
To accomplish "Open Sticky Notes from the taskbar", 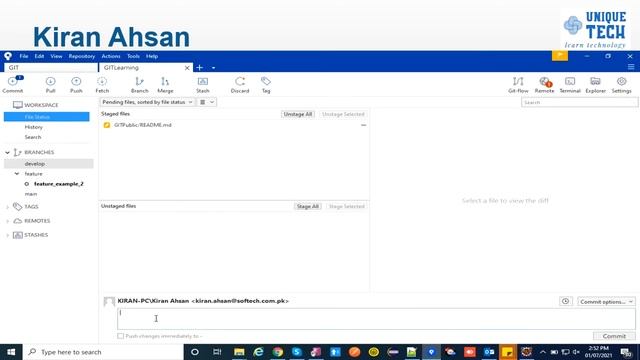I will [x=508, y=352].
